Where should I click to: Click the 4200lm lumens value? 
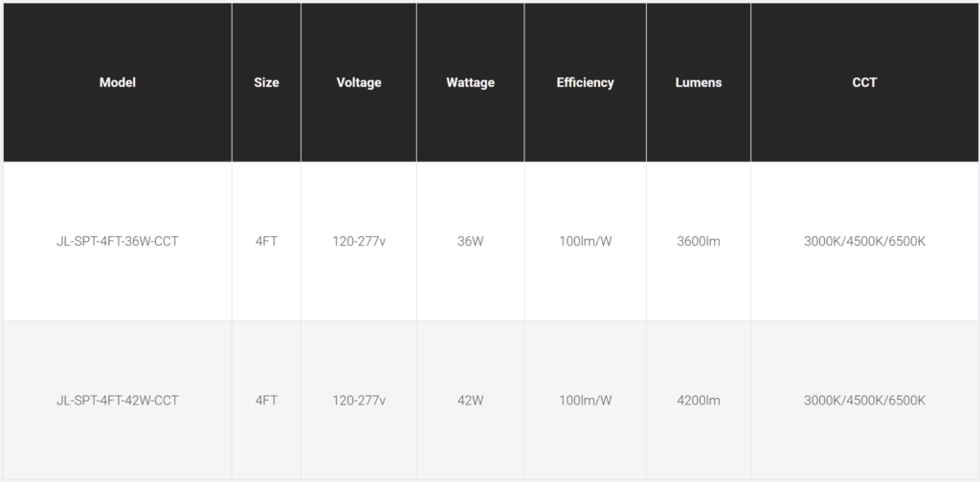pos(699,400)
